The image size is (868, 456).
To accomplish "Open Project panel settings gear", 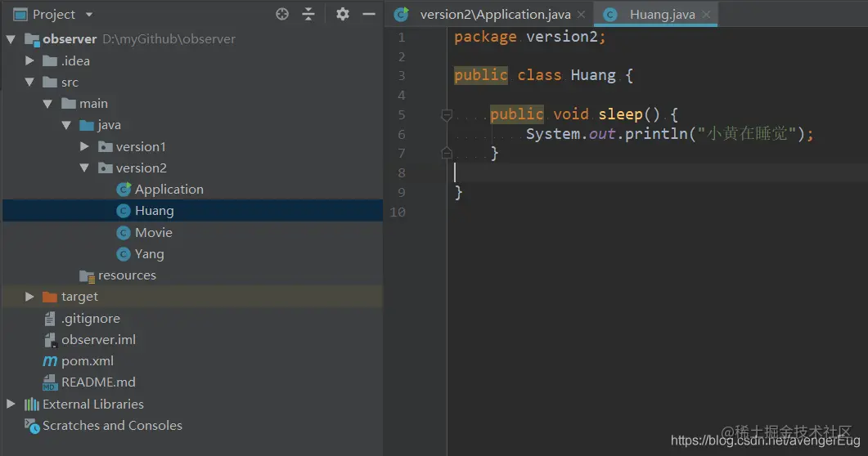I will coord(343,15).
